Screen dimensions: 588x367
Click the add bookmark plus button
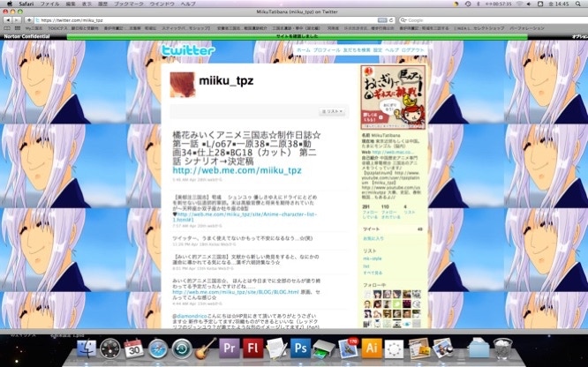tap(28, 20)
